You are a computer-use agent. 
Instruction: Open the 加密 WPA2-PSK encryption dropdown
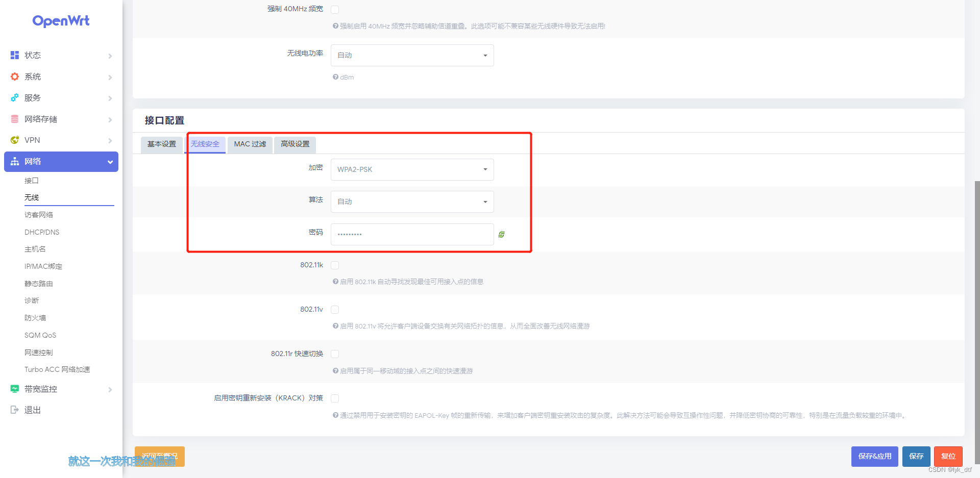411,169
